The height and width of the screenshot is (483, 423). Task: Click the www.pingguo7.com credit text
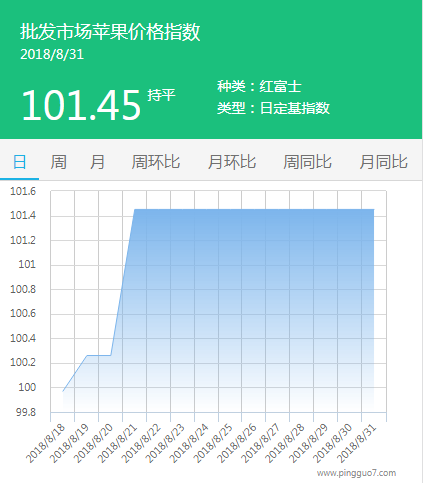[x=356, y=473]
